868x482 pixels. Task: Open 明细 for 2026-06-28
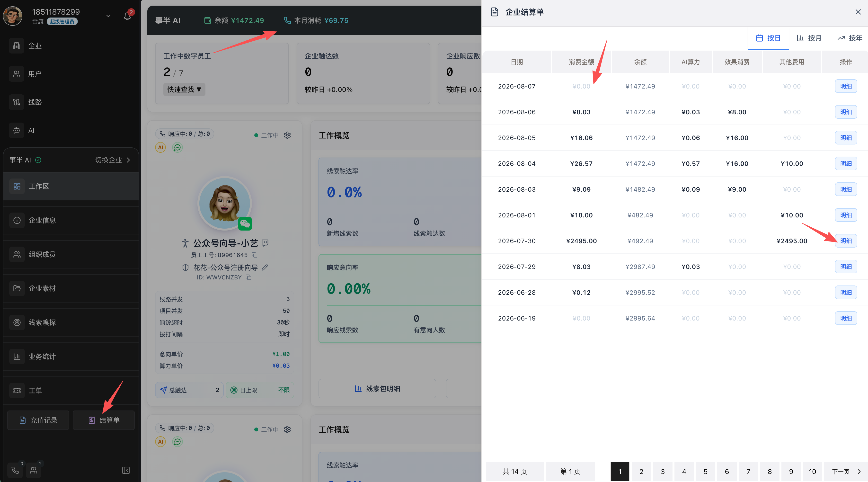tap(846, 293)
